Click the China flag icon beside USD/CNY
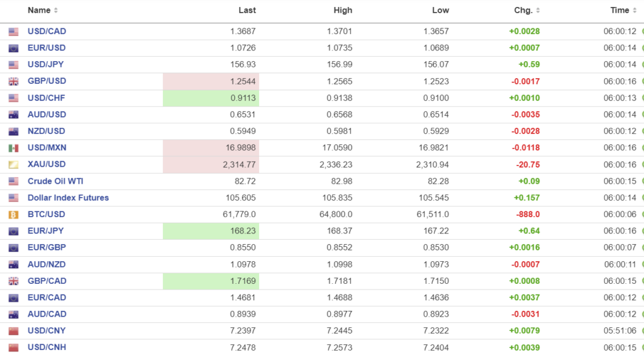 coord(13,331)
